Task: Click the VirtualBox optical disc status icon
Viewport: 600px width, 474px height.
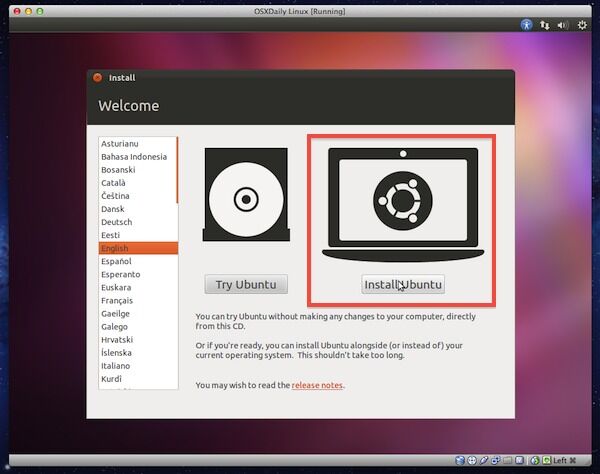Action: (472, 460)
